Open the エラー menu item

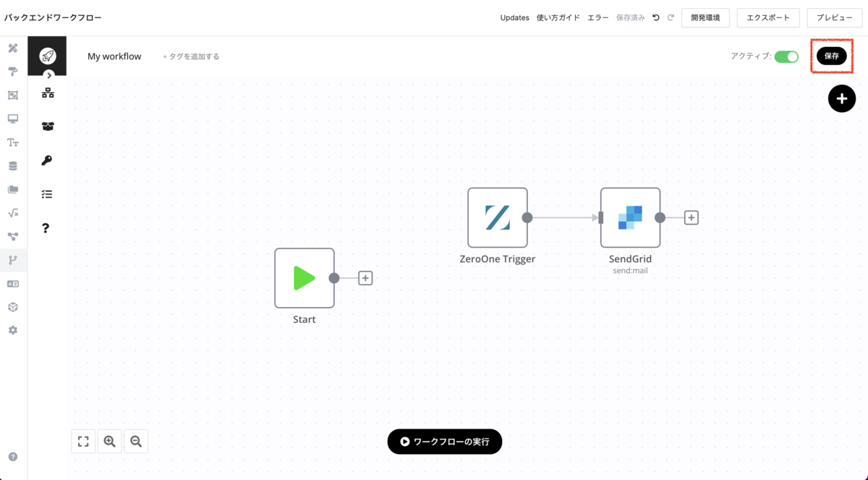598,17
